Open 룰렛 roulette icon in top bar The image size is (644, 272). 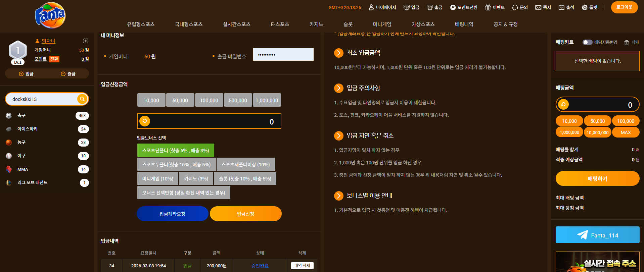coord(585,7)
